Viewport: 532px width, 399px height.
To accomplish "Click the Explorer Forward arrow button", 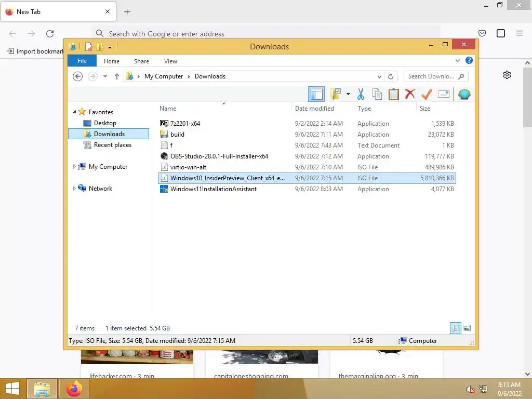I will [x=92, y=76].
